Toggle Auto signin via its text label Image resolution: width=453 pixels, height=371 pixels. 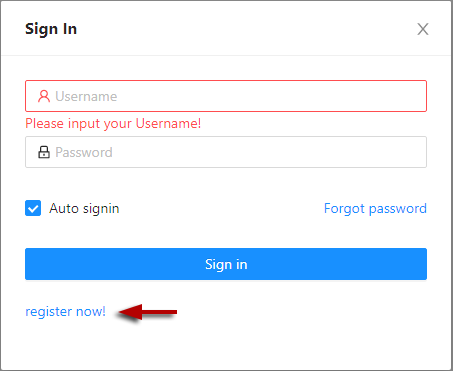click(x=84, y=209)
